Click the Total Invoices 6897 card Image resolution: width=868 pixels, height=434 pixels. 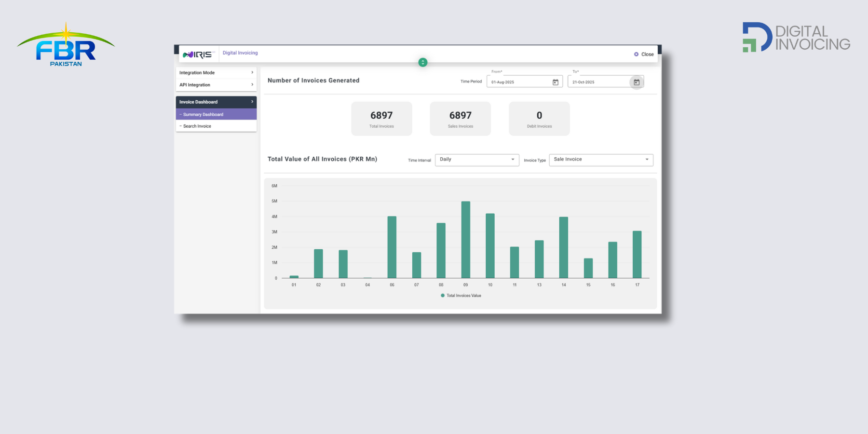(x=381, y=119)
